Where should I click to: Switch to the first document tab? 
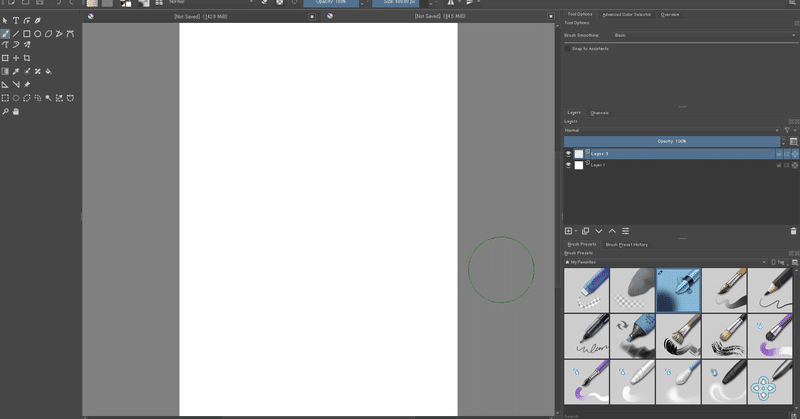(201, 16)
